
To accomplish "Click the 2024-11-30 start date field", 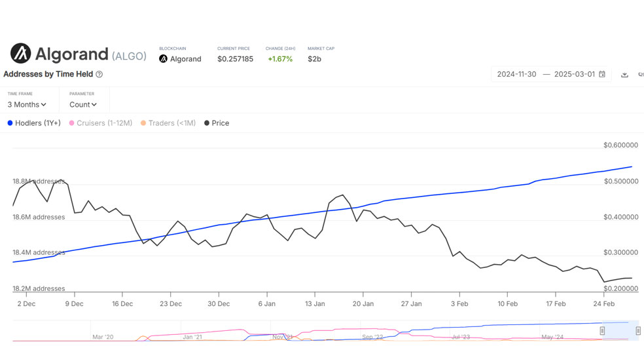I will [516, 74].
